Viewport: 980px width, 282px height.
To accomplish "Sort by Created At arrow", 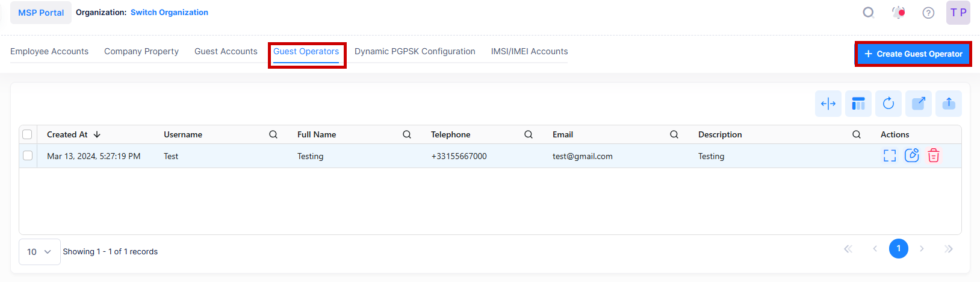I will (97, 134).
